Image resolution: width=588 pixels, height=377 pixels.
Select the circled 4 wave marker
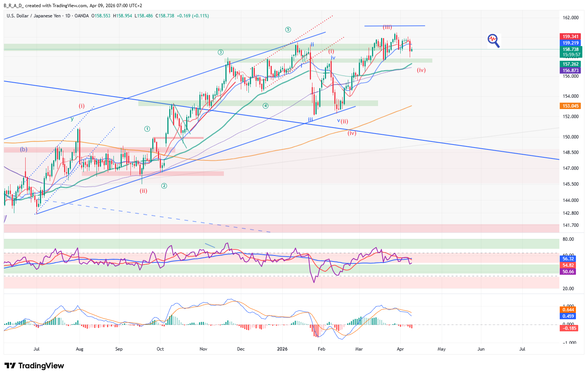click(265, 106)
